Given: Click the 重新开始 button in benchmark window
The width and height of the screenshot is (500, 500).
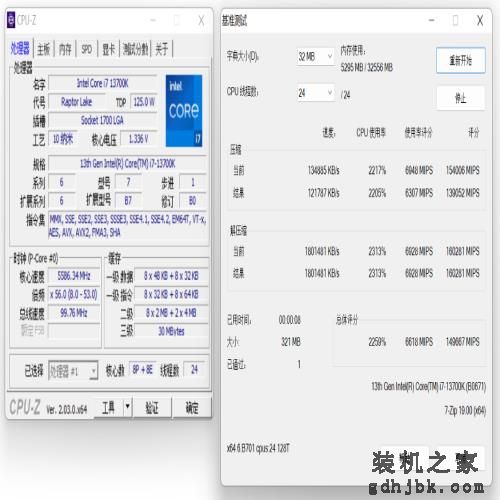Looking at the screenshot, I should click(461, 61).
